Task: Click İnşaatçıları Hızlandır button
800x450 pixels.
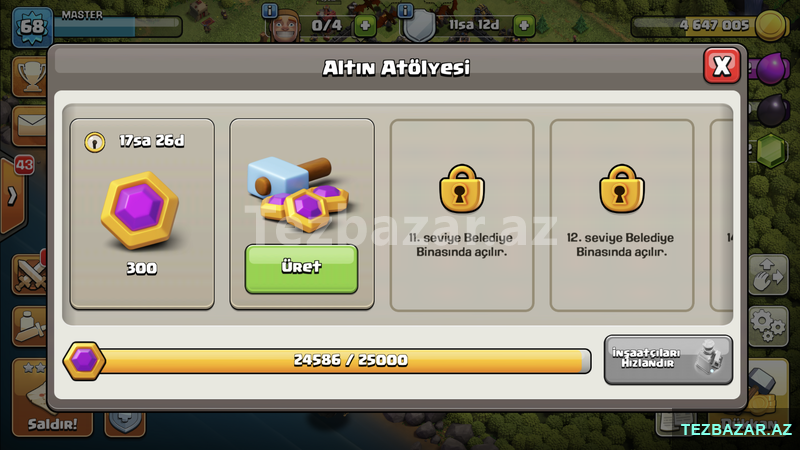Action: click(668, 360)
